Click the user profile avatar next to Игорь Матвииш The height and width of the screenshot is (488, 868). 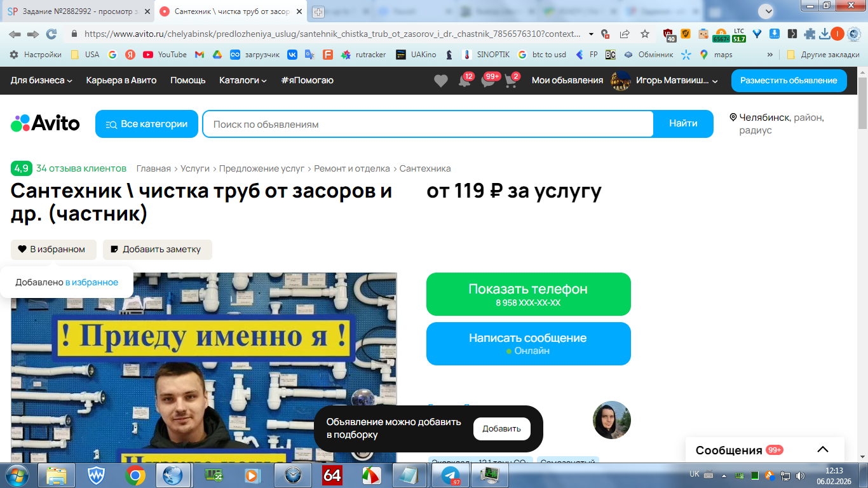click(620, 81)
